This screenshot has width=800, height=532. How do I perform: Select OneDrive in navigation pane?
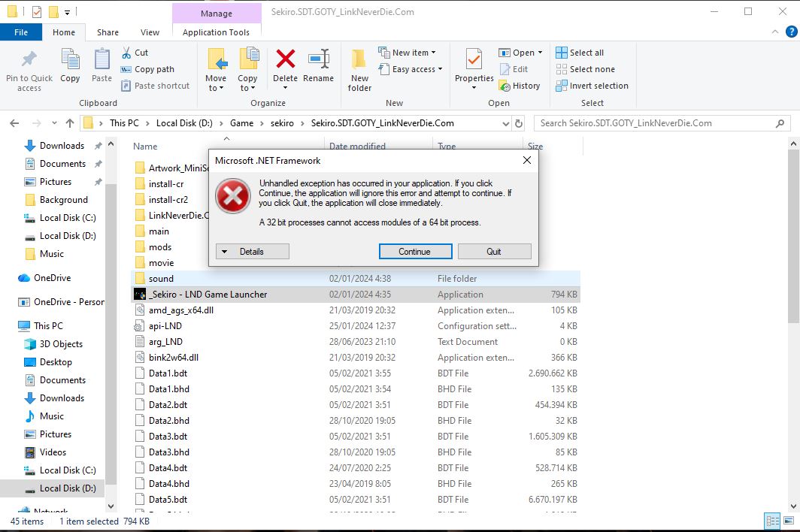pos(52,277)
